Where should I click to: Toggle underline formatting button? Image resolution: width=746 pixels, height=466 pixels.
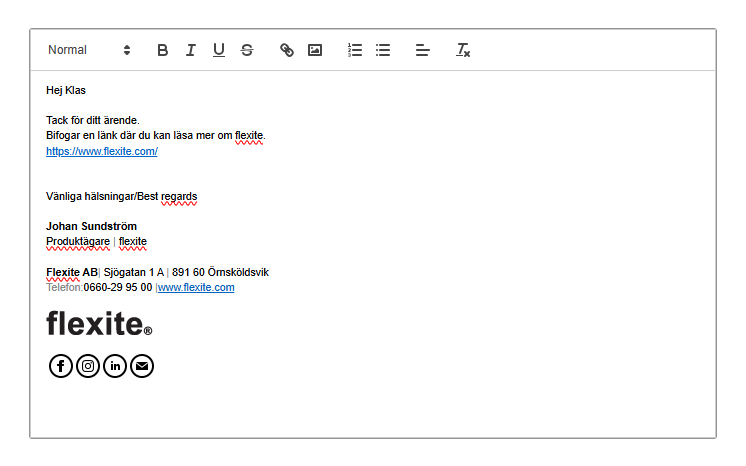[218, 50]
